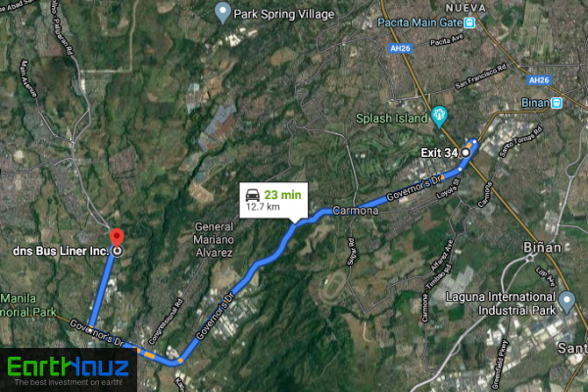Screen dimensions: 588x392
Task: Click the Manila Memorial Park label
Action: [x=27, y=306]
